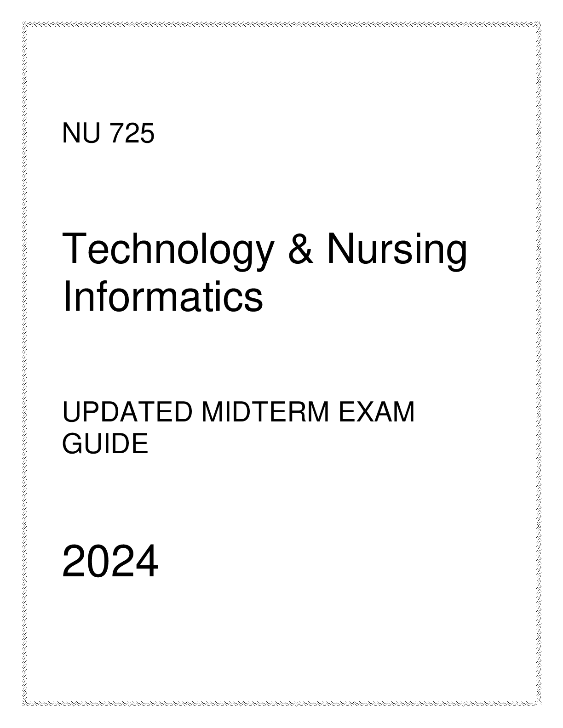563x728 pixels.
Task: Click the word "Nursing" in the title
Action: tap(396, 252)
